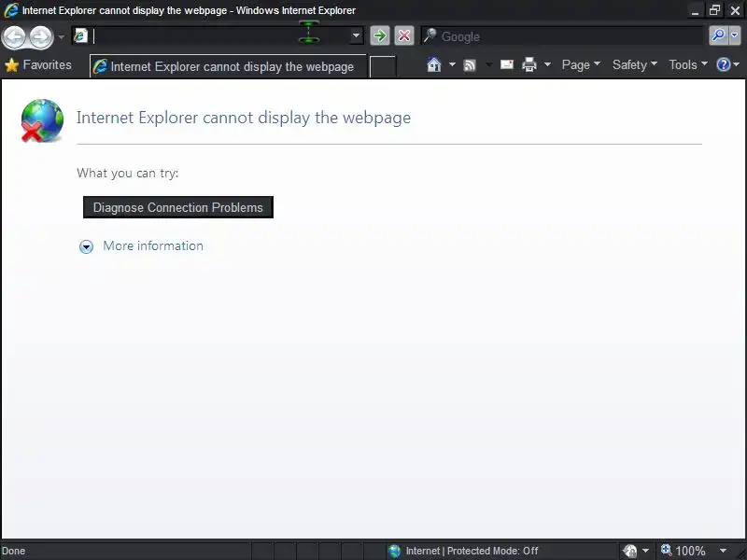
Task: Expand the Print options dropdown arrow
Action: coord(547,64)
